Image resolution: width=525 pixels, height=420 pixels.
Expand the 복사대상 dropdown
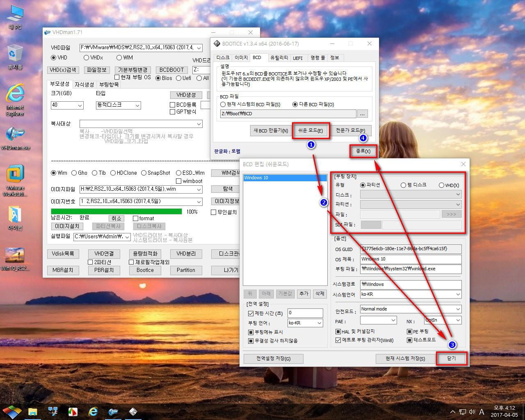tap(199, 124)
